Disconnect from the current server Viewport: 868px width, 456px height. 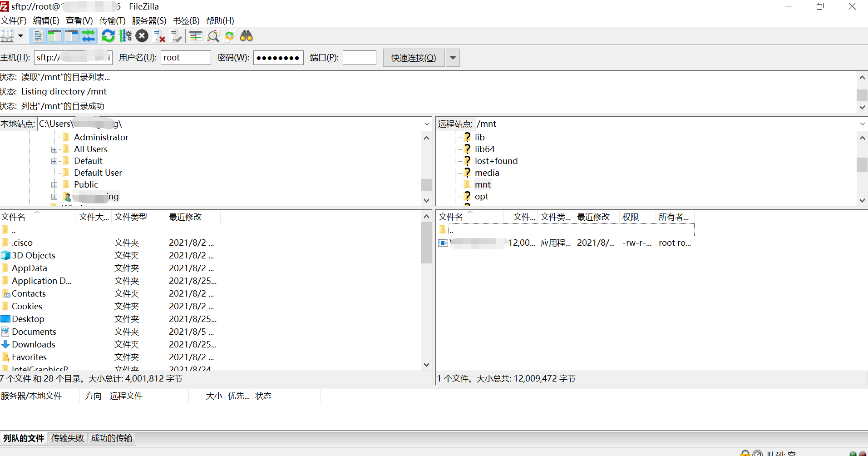159,36
